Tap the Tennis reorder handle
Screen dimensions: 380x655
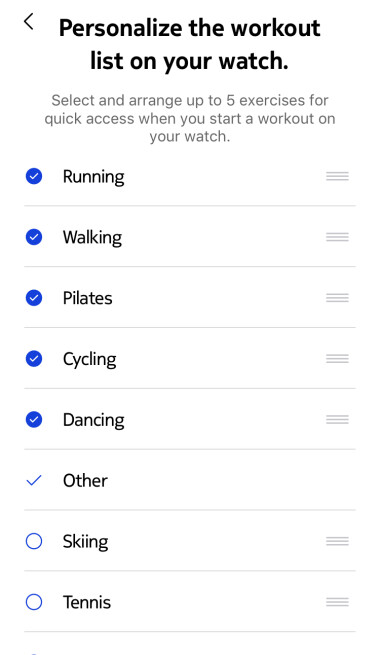pos(337,602)
